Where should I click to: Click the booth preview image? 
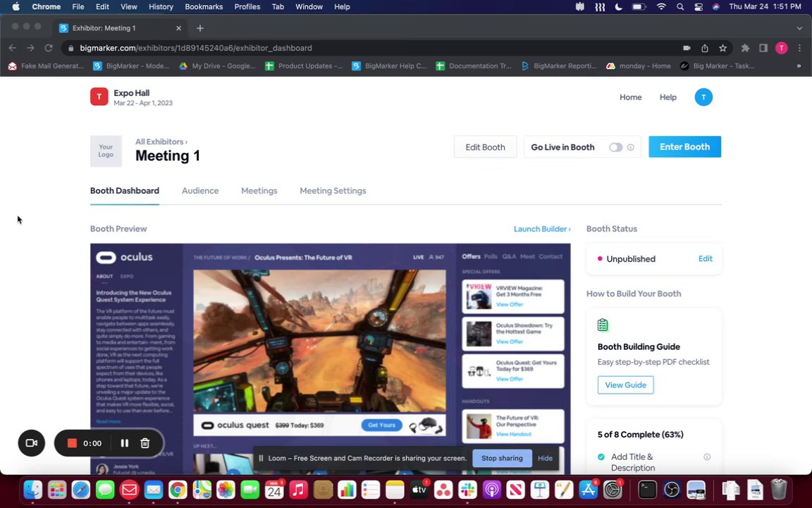331,358
